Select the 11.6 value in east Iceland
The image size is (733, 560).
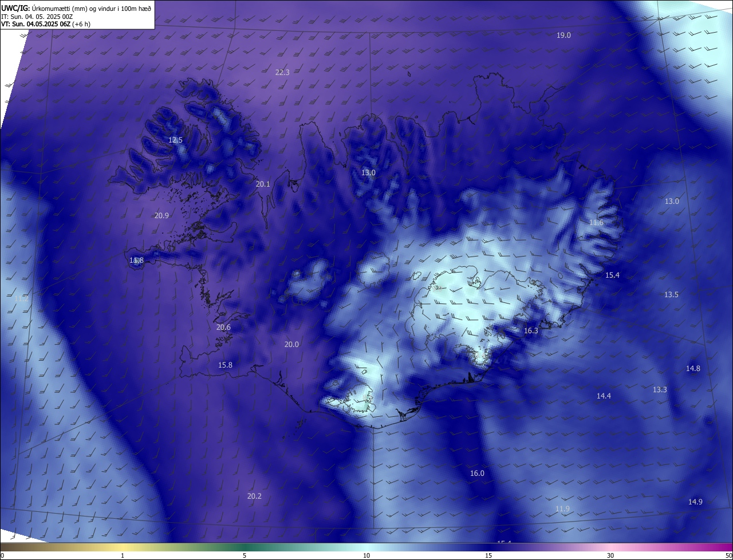596,223
